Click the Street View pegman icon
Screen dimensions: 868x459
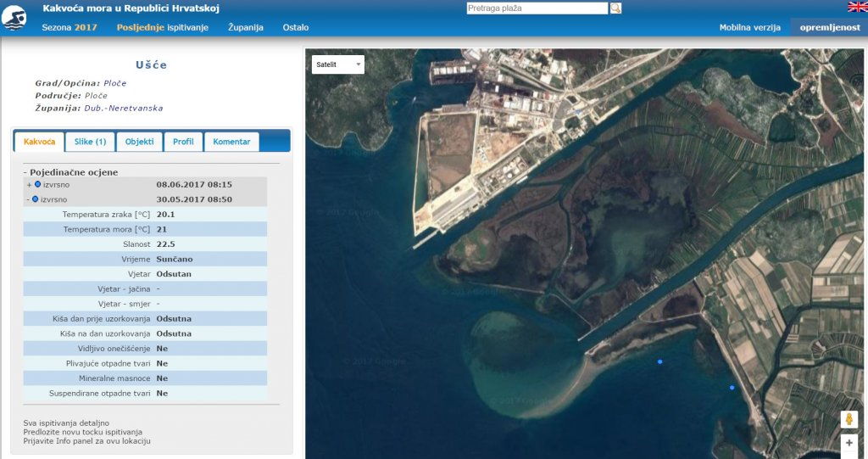(x=849, y=419)
